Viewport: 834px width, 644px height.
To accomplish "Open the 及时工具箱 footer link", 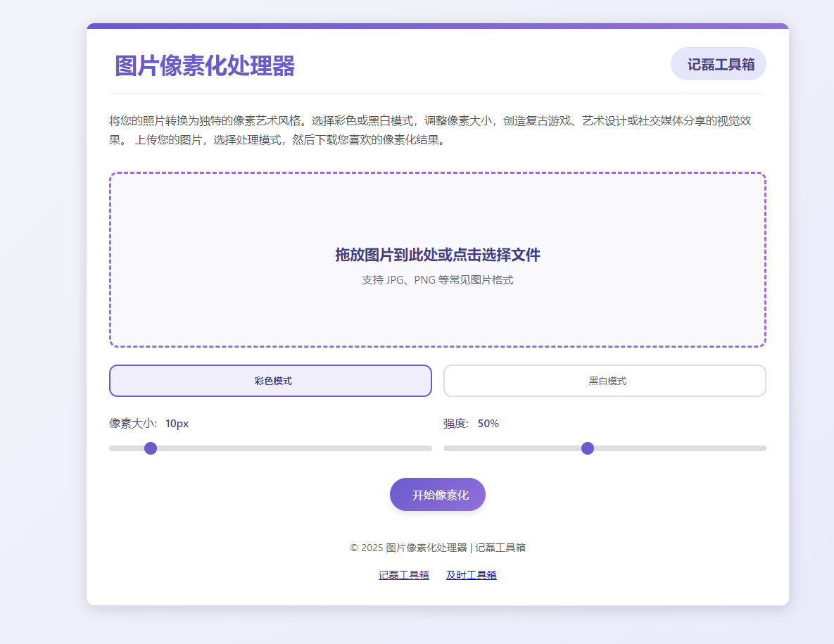I will pos(472,574).
